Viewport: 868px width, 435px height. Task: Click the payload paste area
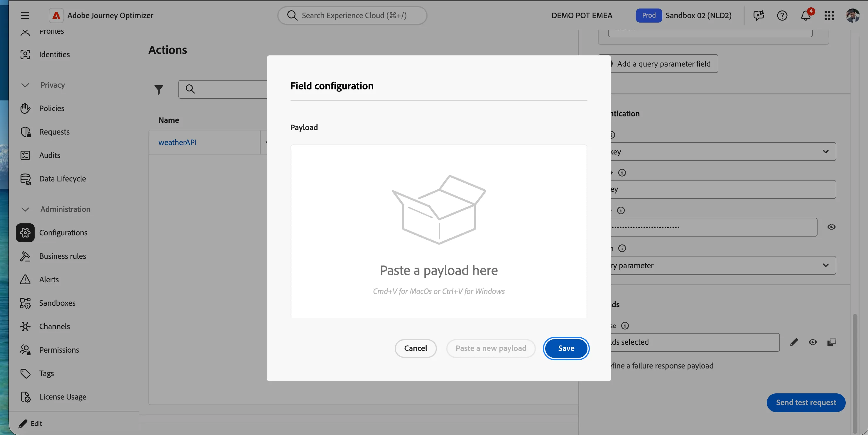(x=438, y=232)
